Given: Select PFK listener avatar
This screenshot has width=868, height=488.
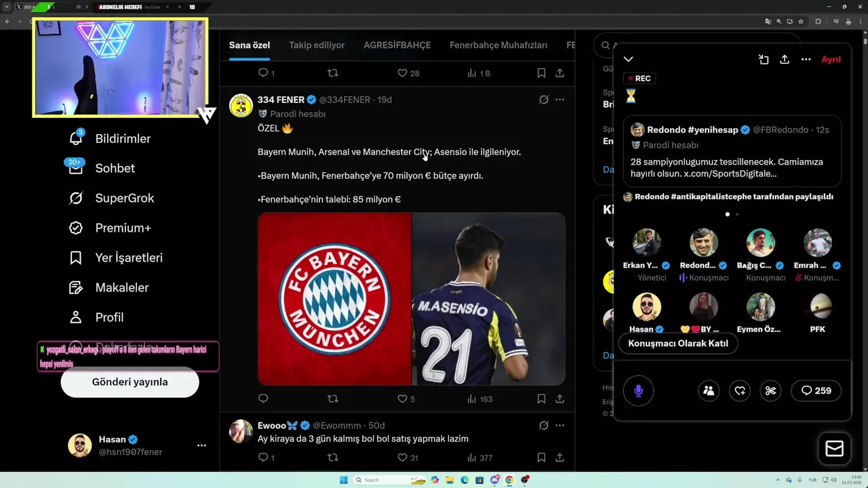Looking at the screenshot, I should [x=818, y=307].
